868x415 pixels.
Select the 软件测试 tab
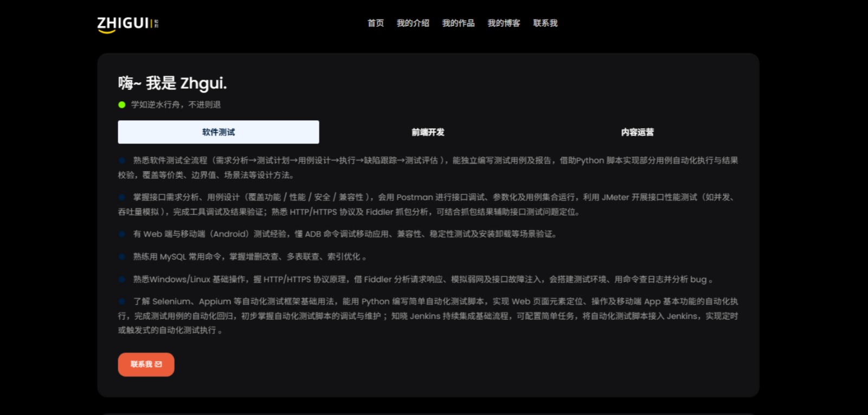(218, 132)
